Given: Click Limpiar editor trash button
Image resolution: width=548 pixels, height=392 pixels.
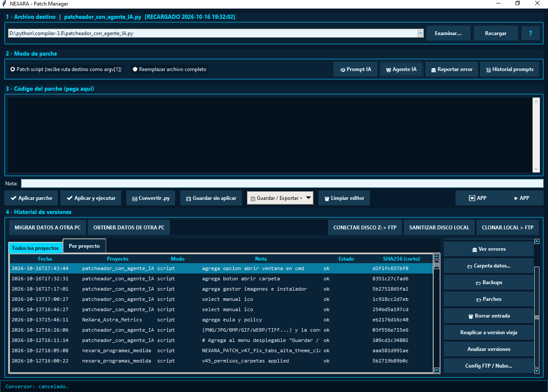Looking at the screenshot, I should point(344,198).
